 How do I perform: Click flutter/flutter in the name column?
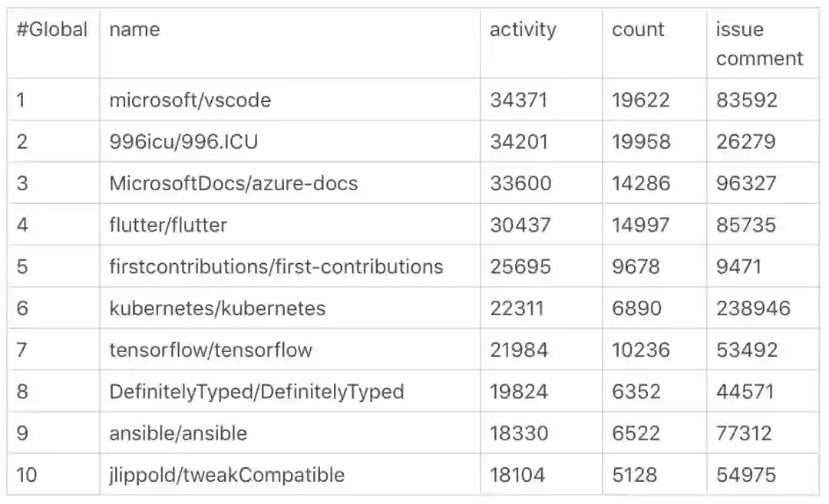168,225
